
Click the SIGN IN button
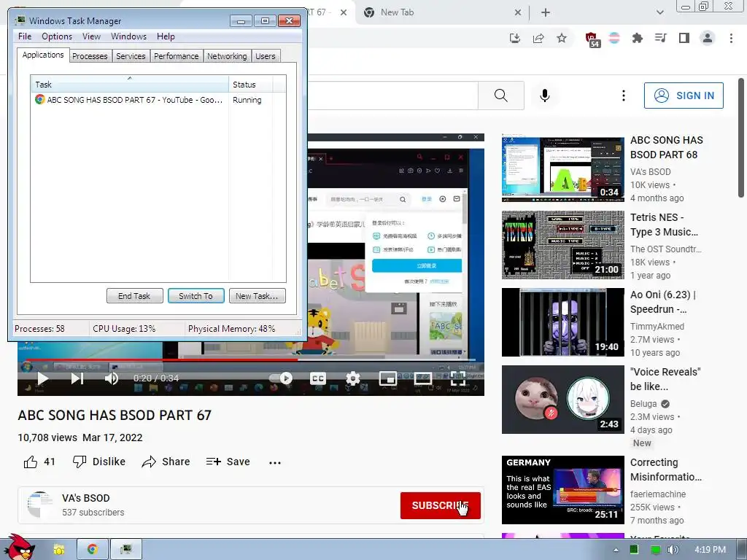pos(684,96)
